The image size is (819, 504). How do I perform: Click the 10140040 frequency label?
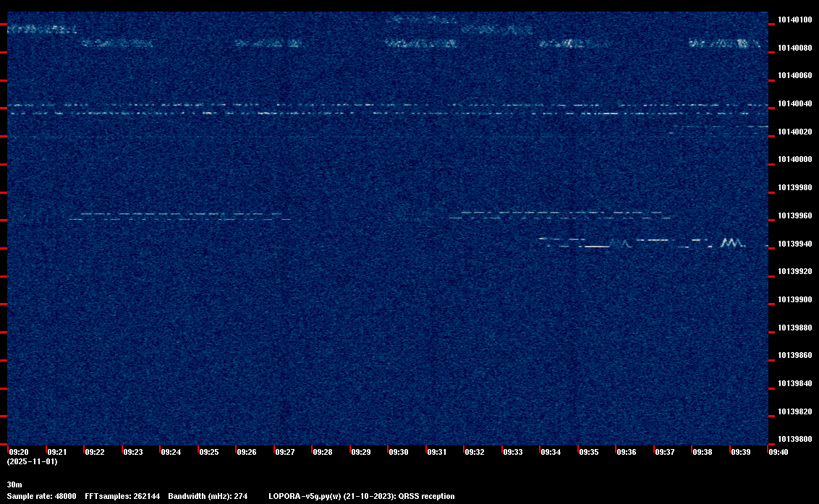[795, 104]
